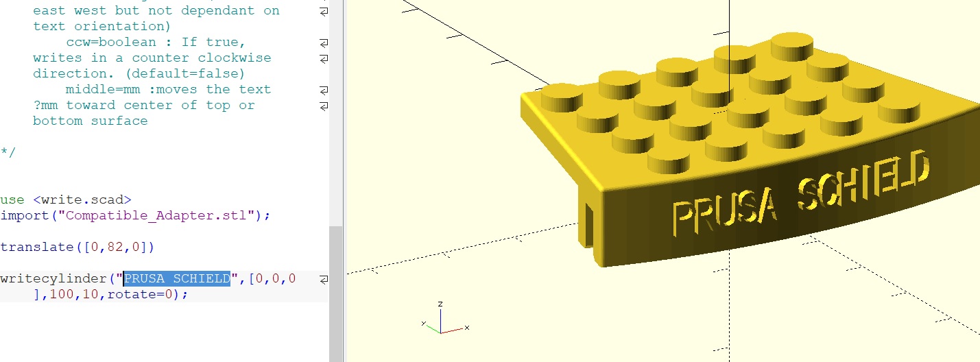The image size is (980, 362).
Task: Click the writecylinder function name
Action: (x=53, y=278)
